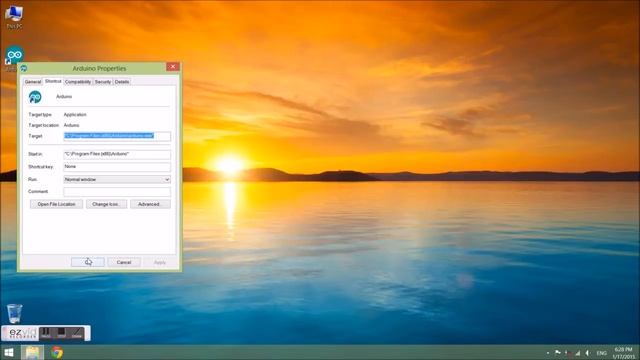Screen dimensions: 640x360
Task: Click the Target path field
Action: pos(117,136)
